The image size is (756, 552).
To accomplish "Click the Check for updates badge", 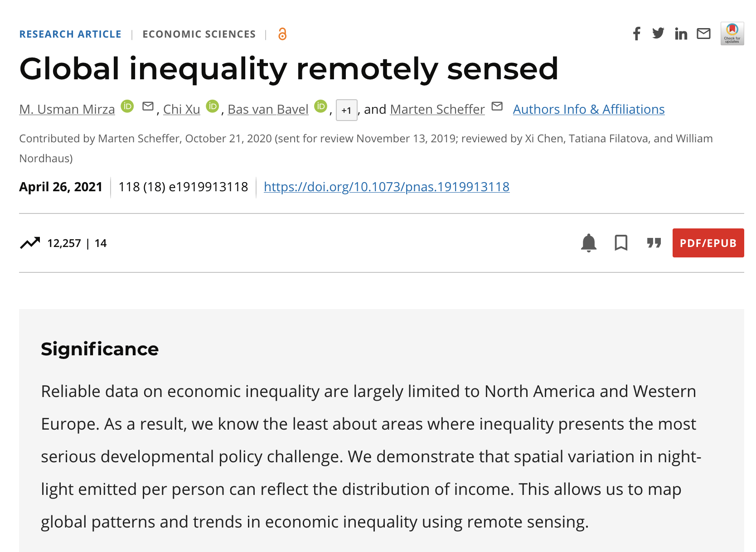I will click(x=732, y=34).
